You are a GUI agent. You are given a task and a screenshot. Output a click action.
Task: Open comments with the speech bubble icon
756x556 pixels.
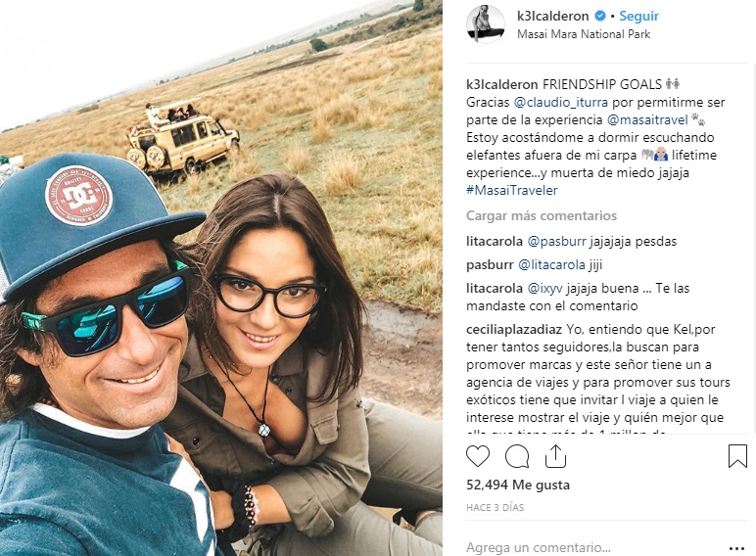517,456
